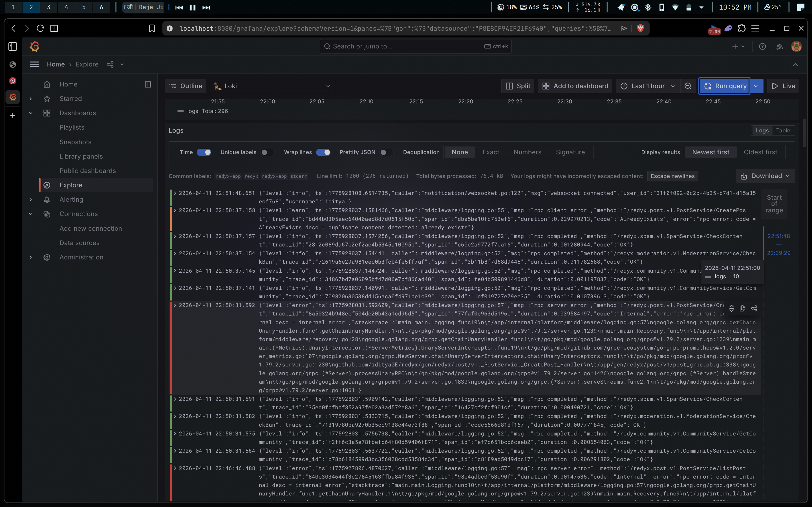Turn on Prettify JSON switch

point(386,152)
